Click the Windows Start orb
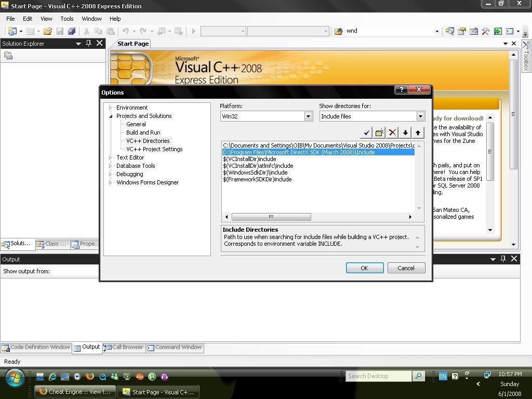Screen dimensions: 532x399 pos(14,378)
